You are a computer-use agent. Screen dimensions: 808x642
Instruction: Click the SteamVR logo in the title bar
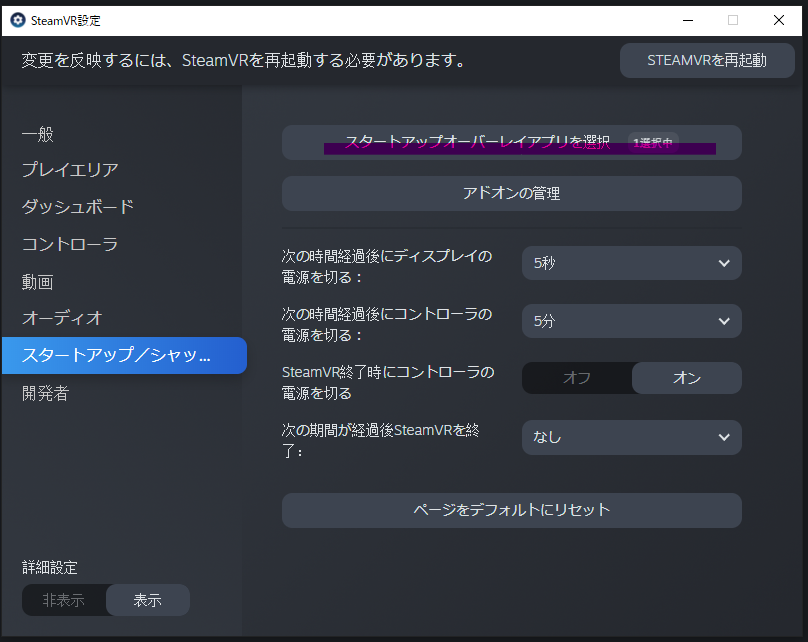click(x=14, y=19)
